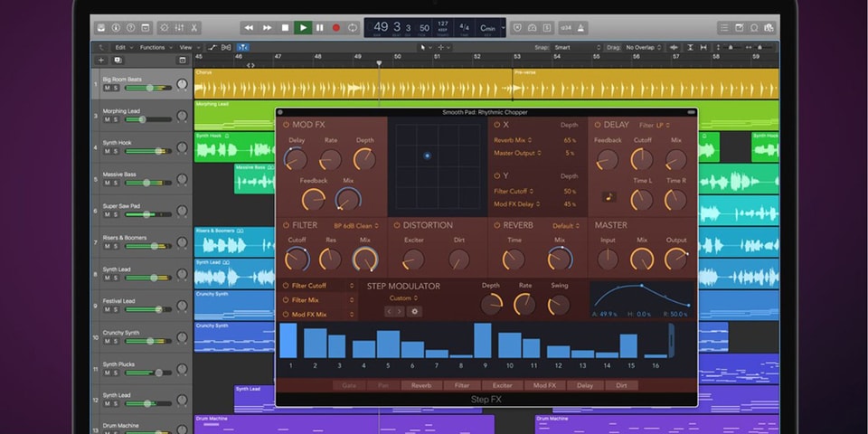This screenshot has height=434, width=868.
Task: Click the Massive Bass track volume slider
Action: 148,183
